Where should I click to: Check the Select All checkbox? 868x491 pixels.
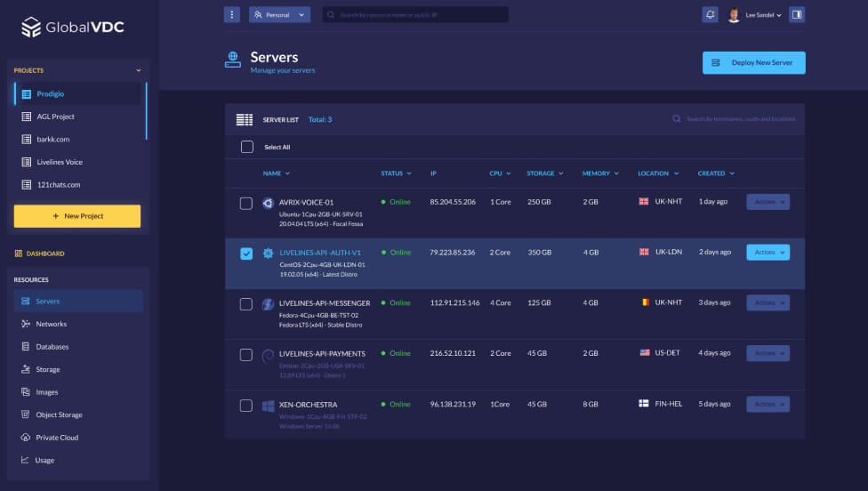[x=246, y=147]
